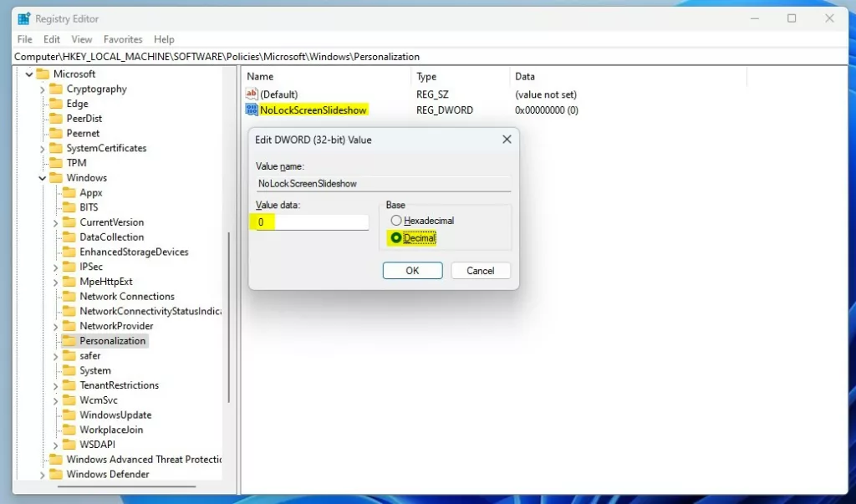Click the REG_DWORD type cell
Screen dimensions: 856x504
click(x=445, y=109)
